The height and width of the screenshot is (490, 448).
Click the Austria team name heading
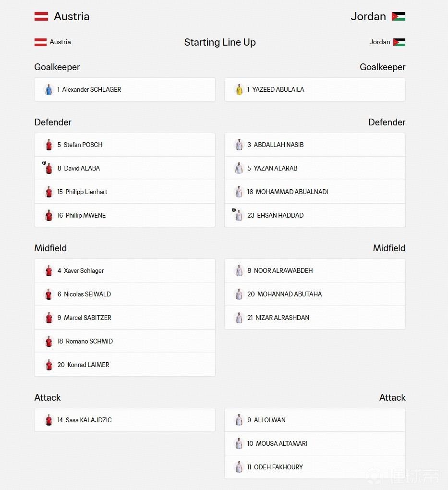click(x=72, y=16)
